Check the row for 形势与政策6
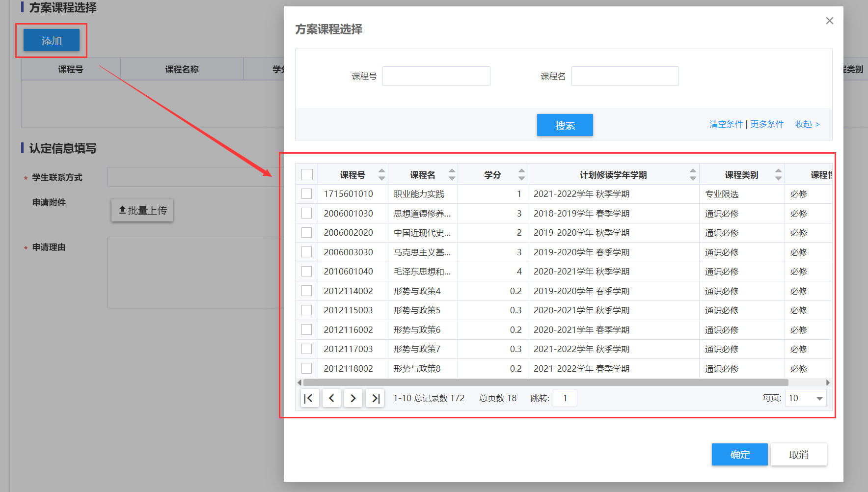 tap(307, 329)
